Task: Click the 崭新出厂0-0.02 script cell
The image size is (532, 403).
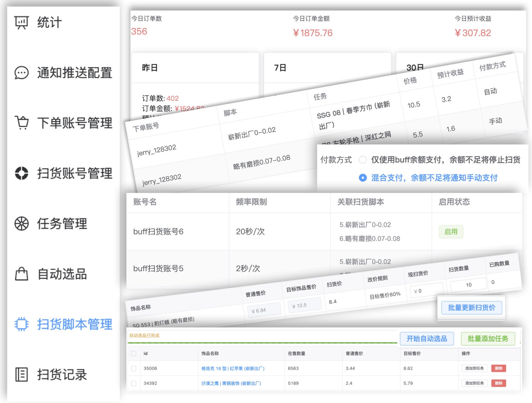Action: point(252,133)
